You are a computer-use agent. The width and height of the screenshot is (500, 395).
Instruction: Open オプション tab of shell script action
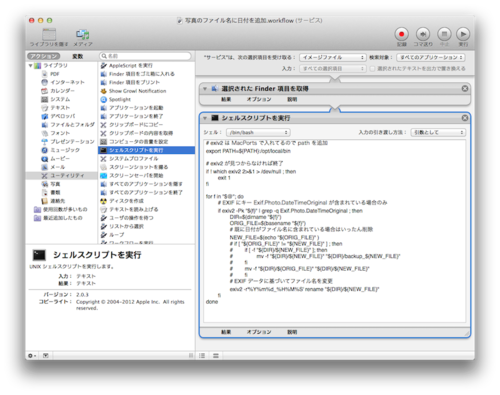tap(259, 332)
